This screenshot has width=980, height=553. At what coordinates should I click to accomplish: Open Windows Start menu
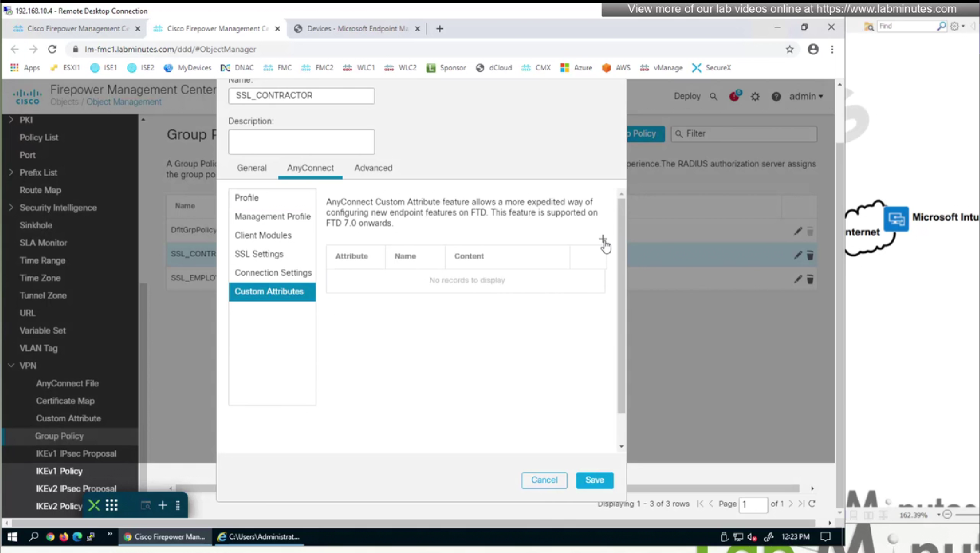12,536
